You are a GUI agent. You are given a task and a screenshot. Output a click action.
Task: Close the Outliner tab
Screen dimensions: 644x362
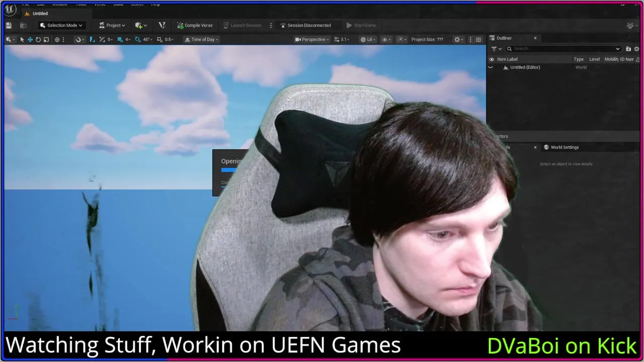click(535, 38)
